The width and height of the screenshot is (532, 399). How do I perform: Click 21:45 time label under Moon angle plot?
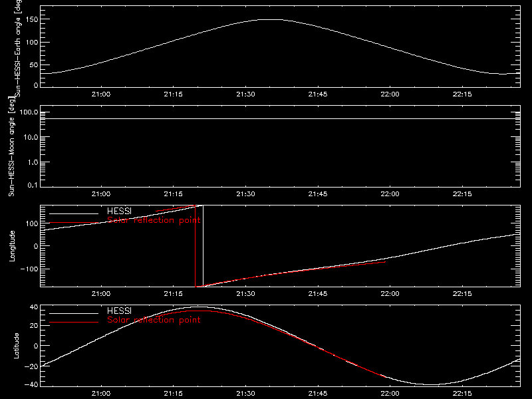point(318,194)
